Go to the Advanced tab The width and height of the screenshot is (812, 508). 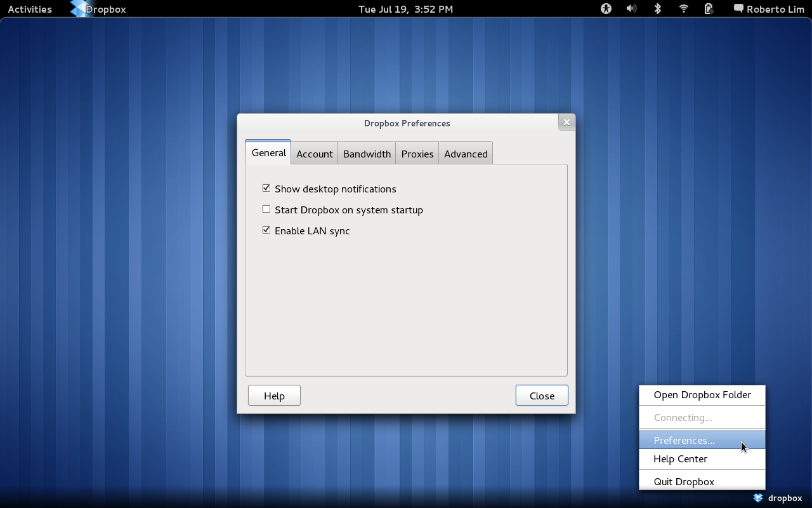click(466, 154)
